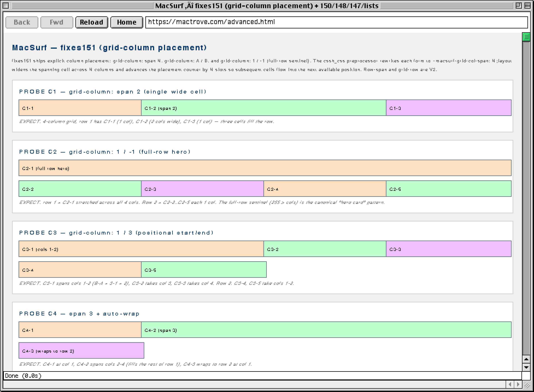Click the EXPECT note under probe C1

147,122
